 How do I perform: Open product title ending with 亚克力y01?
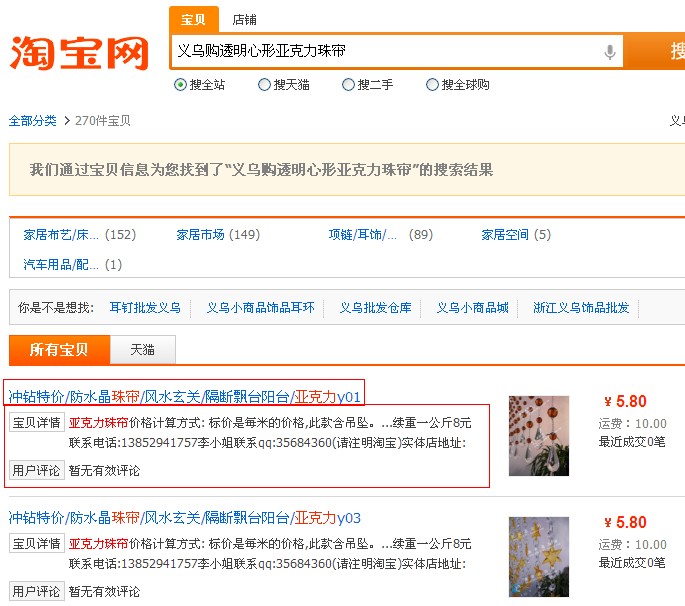184,396
